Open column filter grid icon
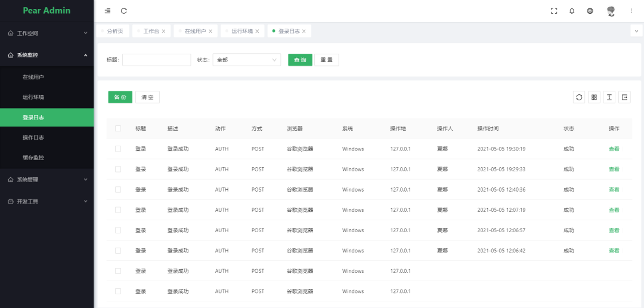 tap(594, 97)
